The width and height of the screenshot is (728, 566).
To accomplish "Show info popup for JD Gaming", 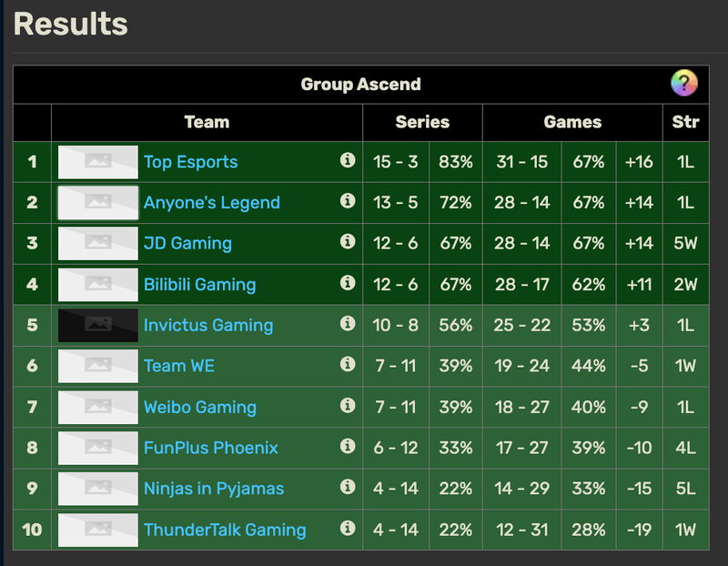I will (347, 242).
